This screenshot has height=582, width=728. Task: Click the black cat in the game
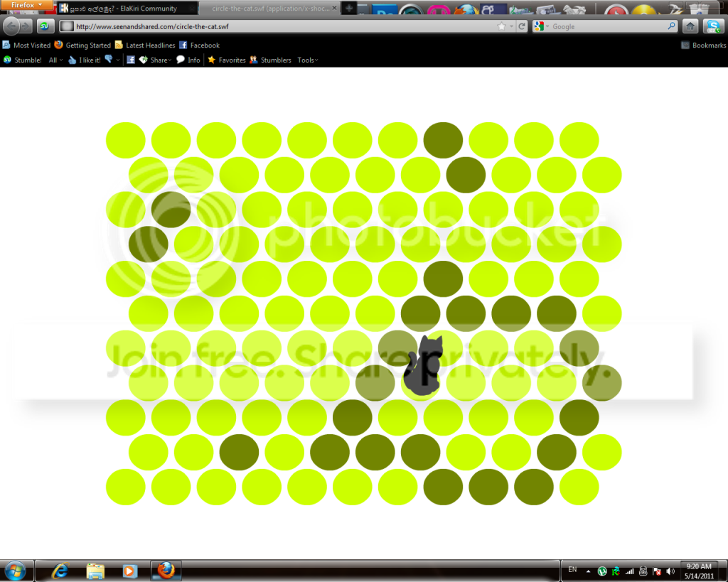tap(422, 367)
